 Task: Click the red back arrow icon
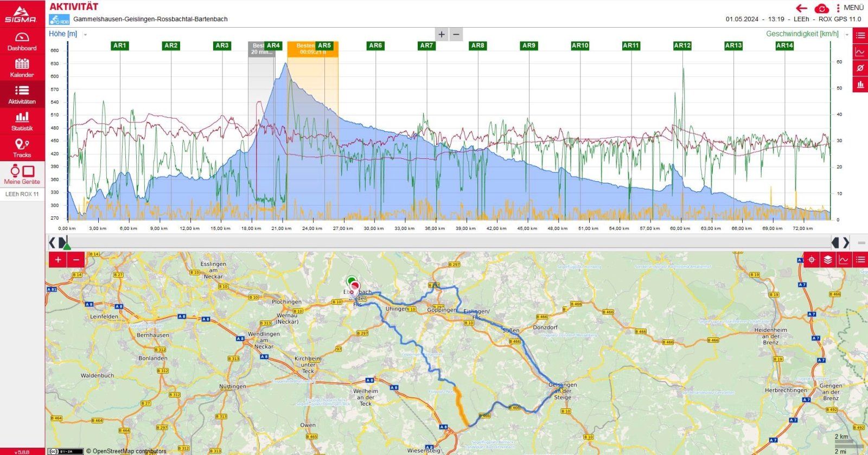tap(801, 8)
